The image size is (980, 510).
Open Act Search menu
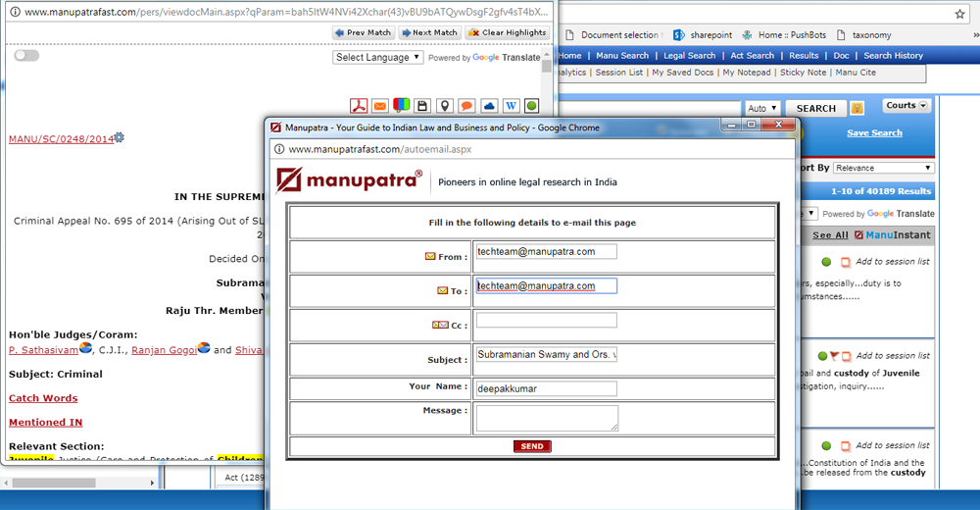pyautogui.click(x=752, y=55)
